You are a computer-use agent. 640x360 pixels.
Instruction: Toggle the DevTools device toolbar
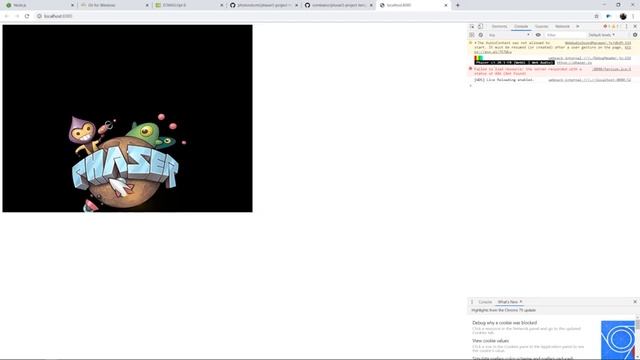pos(480,26)
